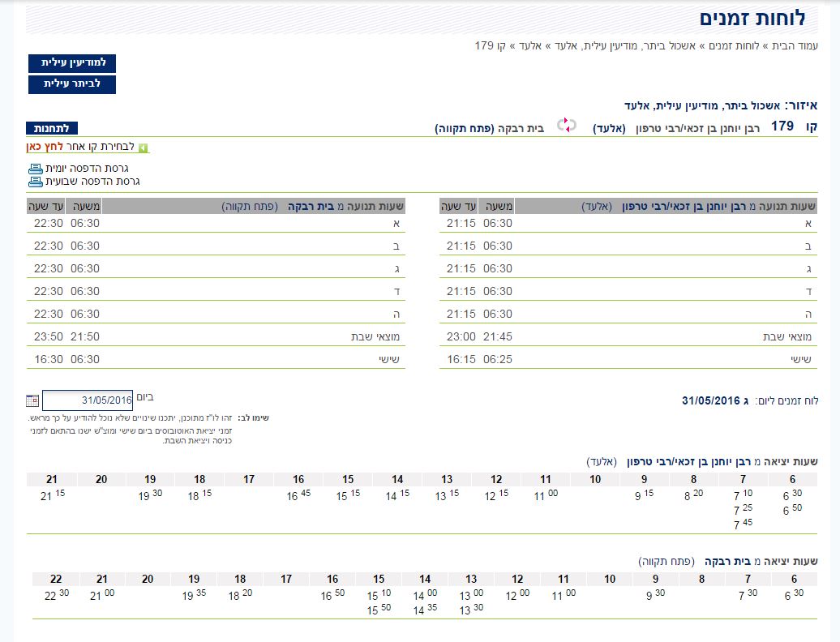The image size is (840, 642).
Task: Click the 19:35 departure from בית רבקה
Action: pos(194,594)
